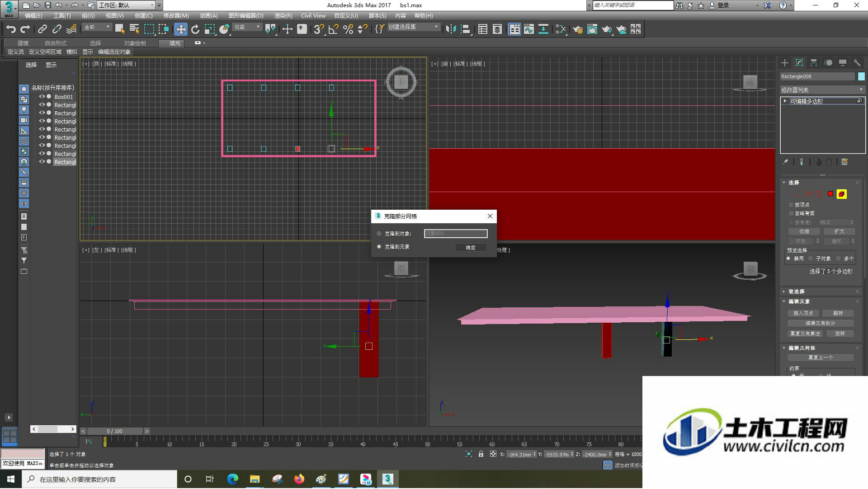This screenshot has width=868, height=489.
Task: Open the 工具(T) menu
Action: (x=62, y=16)
